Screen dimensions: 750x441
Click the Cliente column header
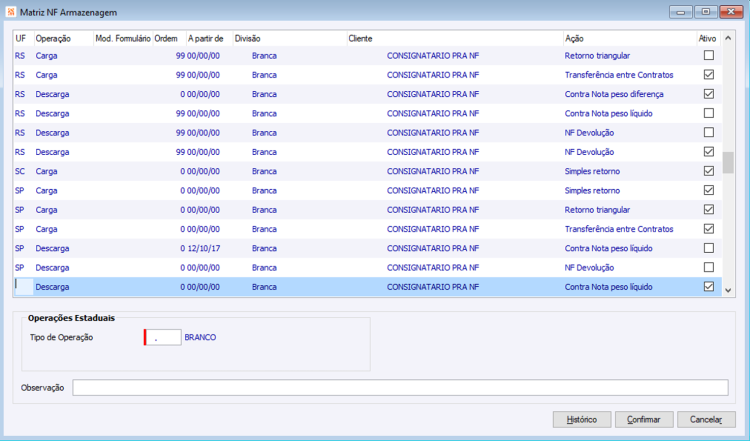pos(454,39)
